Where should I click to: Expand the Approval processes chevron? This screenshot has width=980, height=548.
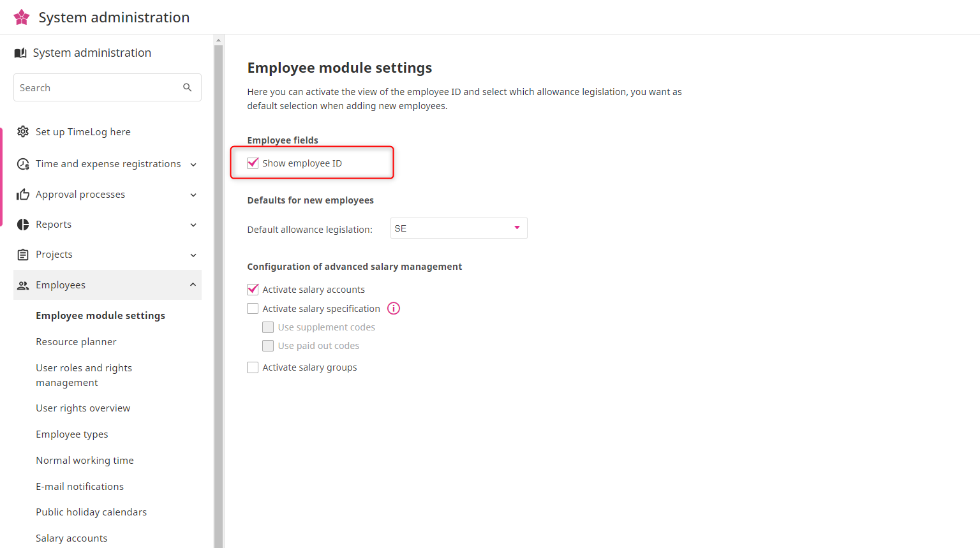click(x=193, y=195)
